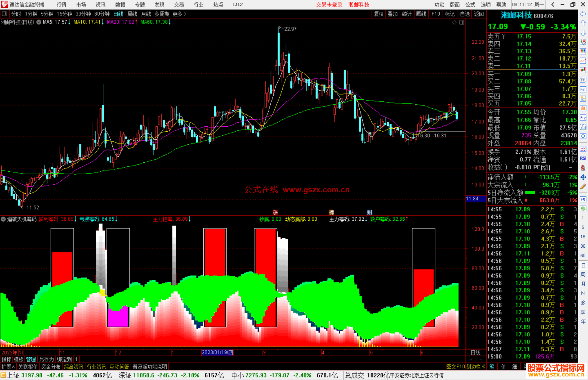Image resolution: width=588 pixels, height=380 pixels.
Task: Click the 复权 button
Action: tap(379, 14)
